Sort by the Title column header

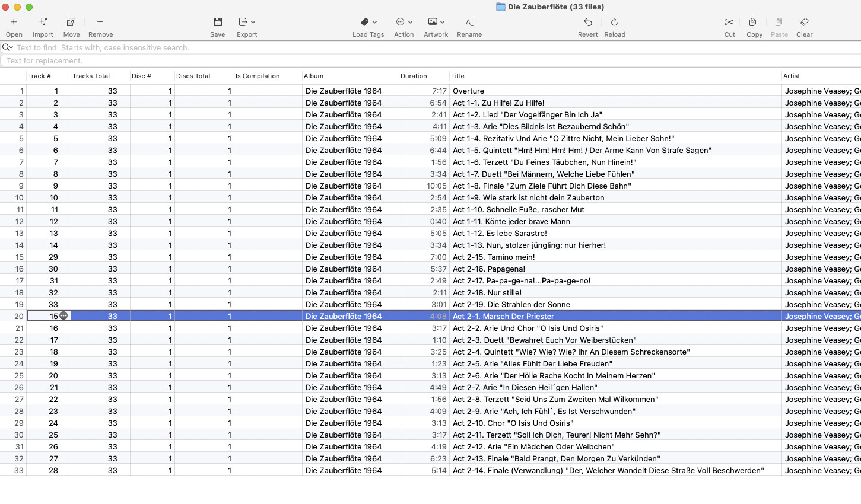[457, 76]
